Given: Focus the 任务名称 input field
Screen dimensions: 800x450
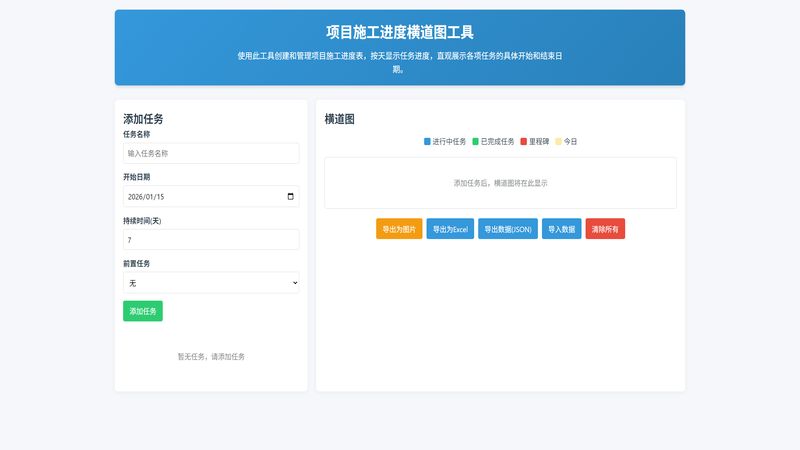Looking at the screenshot, I should (211, 153).
